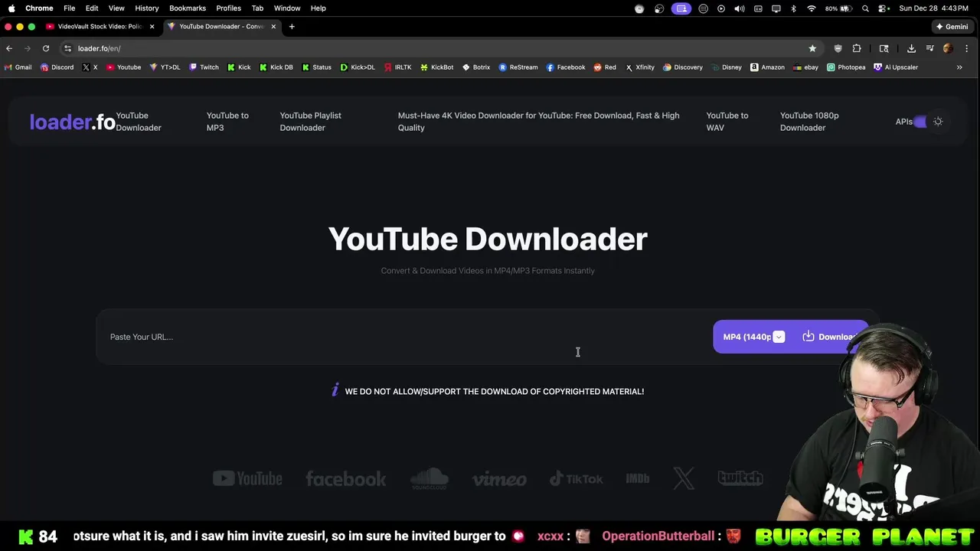This screenshot has height=551, width=980.
Task: Open the Ai Upscaler bookmark
Action: [896, 67]
